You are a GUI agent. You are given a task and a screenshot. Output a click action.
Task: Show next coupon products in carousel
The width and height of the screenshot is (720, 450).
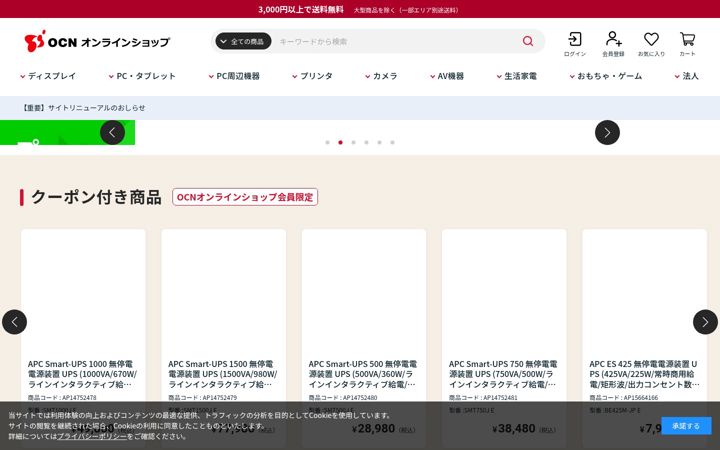(x=705, y=322)
